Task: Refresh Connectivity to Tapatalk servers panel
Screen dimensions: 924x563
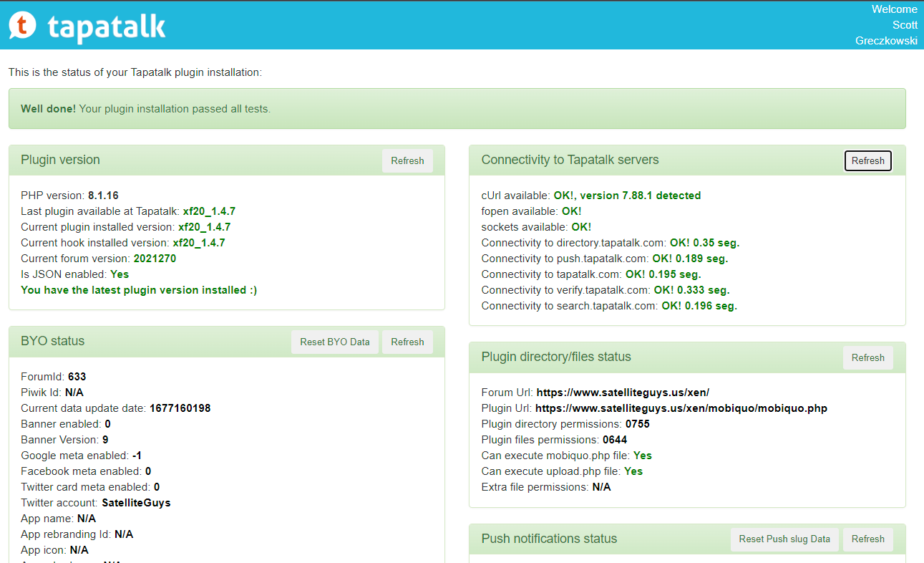Action: point(868,160)
